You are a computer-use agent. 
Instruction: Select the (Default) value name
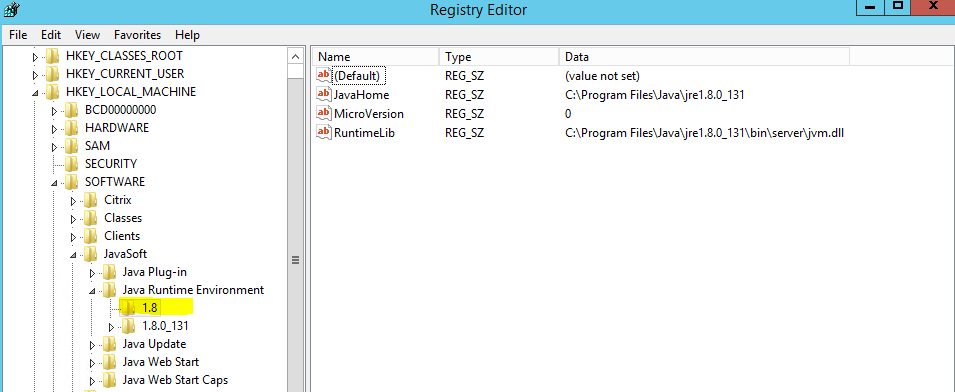(x=358, y=76)
